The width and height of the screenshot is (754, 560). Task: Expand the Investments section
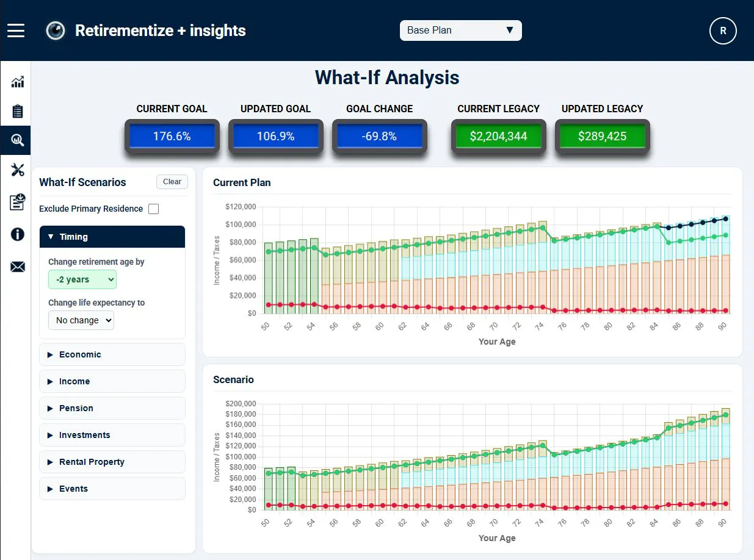point(112,435)
